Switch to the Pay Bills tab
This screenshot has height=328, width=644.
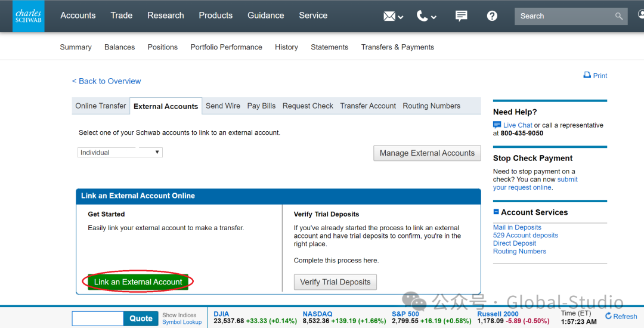coord(261,106)
